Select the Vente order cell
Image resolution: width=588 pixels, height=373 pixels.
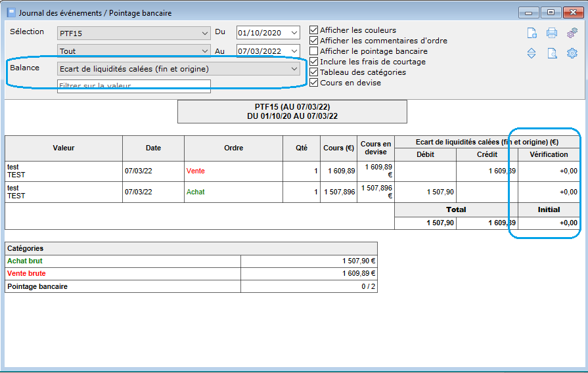(x=234, y=171)
